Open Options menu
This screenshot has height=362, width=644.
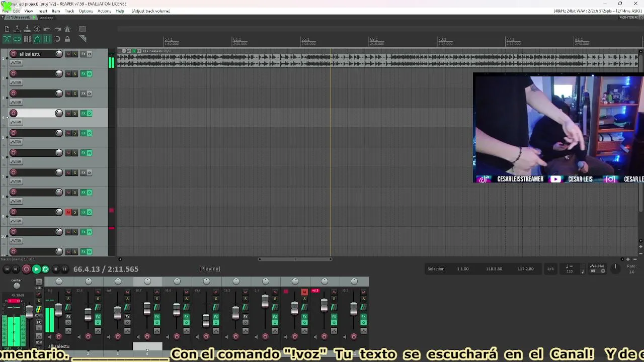click(86, 11)
